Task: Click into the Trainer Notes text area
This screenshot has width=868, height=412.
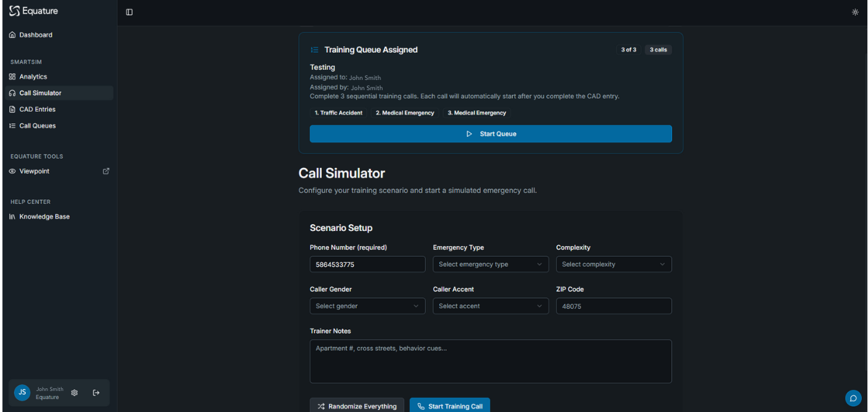Action: pos(490,362)
